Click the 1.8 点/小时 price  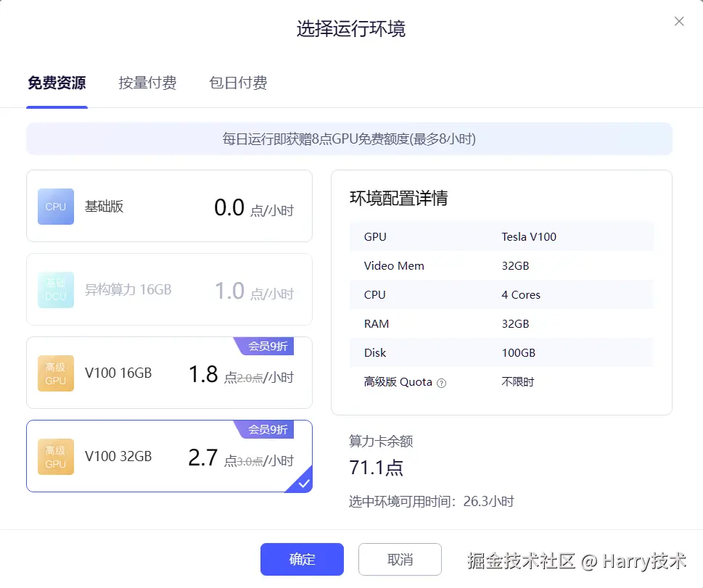coord(241,375)
